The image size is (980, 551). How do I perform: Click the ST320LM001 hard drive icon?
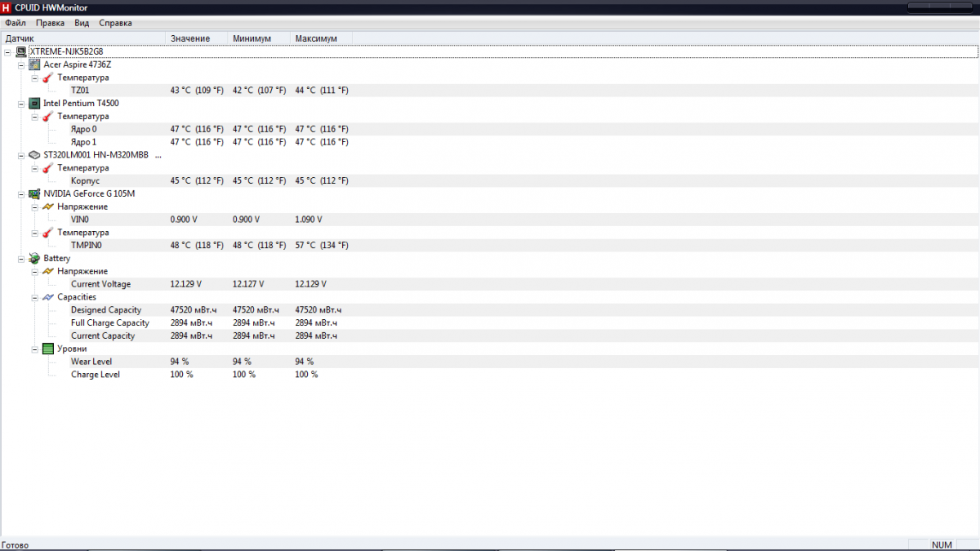(34, 155)
